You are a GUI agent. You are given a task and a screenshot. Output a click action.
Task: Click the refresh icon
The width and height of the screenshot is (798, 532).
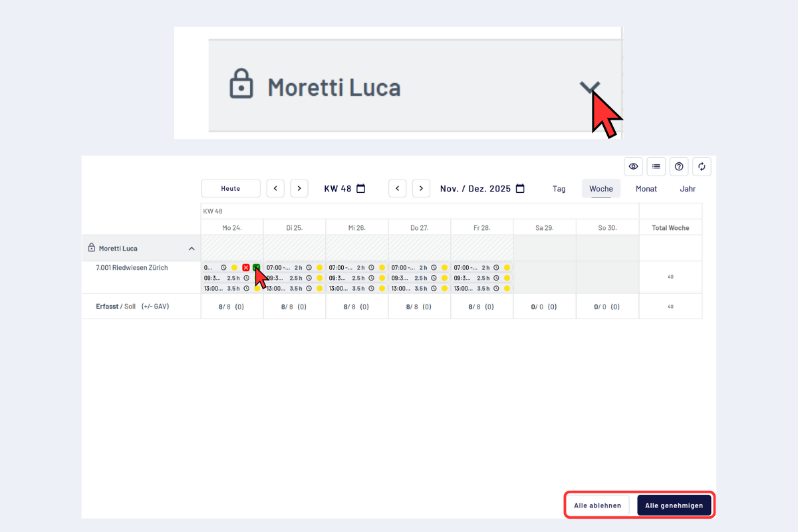click(x=702, y=166)
